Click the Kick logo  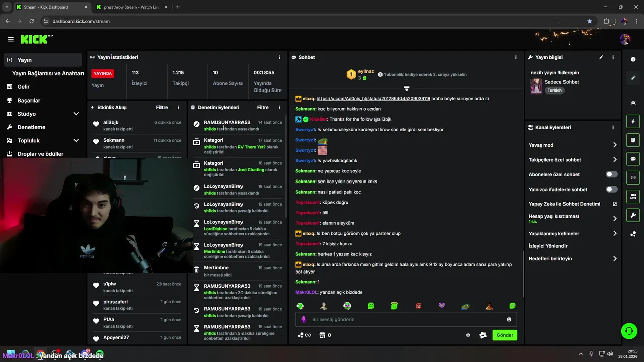tap(37, 39)
